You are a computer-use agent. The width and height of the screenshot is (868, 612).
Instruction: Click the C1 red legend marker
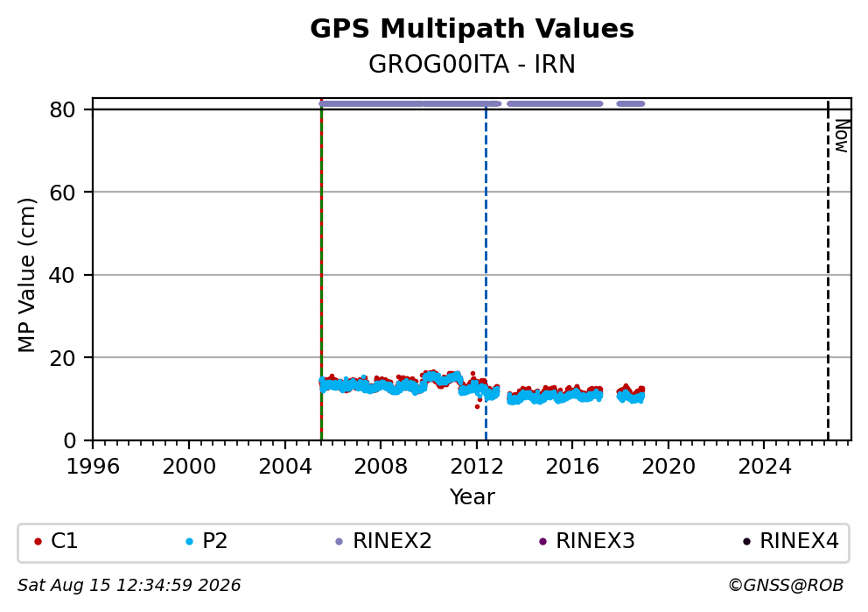[38, 542]
